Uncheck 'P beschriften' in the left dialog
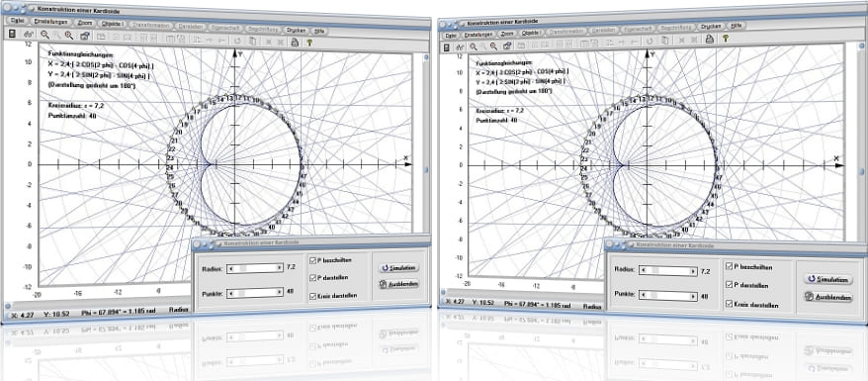Image resolution: width=868 pixels, height=381 pixels. 313,259
